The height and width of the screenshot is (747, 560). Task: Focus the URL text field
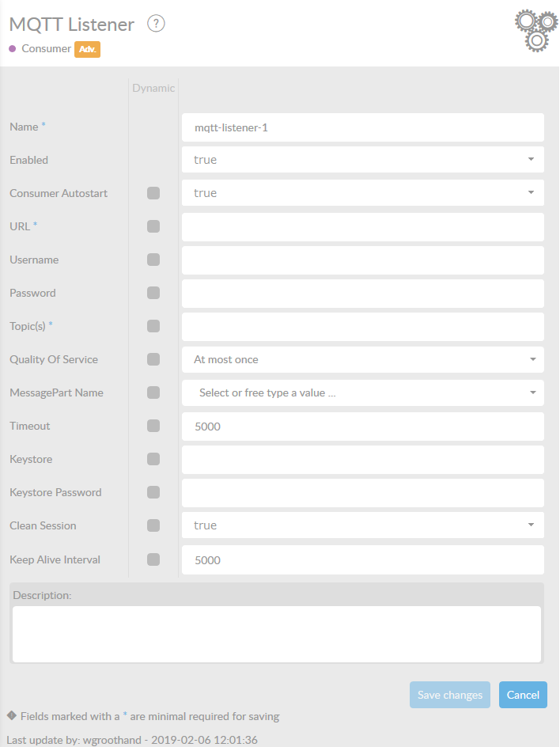[362, 226]
